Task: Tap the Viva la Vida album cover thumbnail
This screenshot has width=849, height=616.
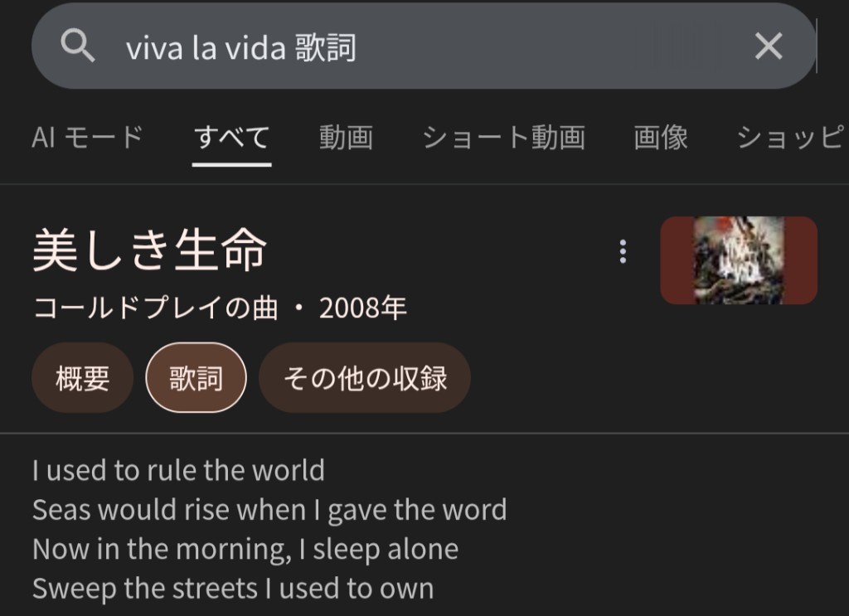Action: (738, 260)
